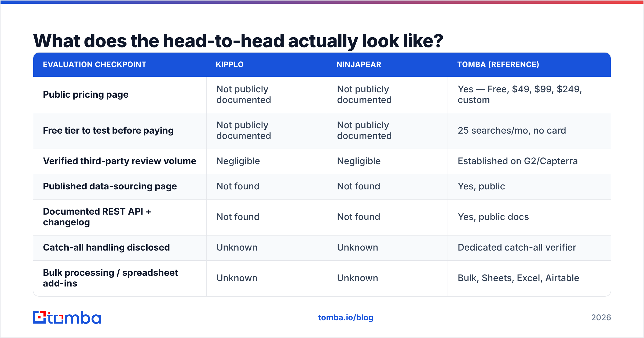
Task: Click the '2026' year text
Action: click(x=601, y=318)
